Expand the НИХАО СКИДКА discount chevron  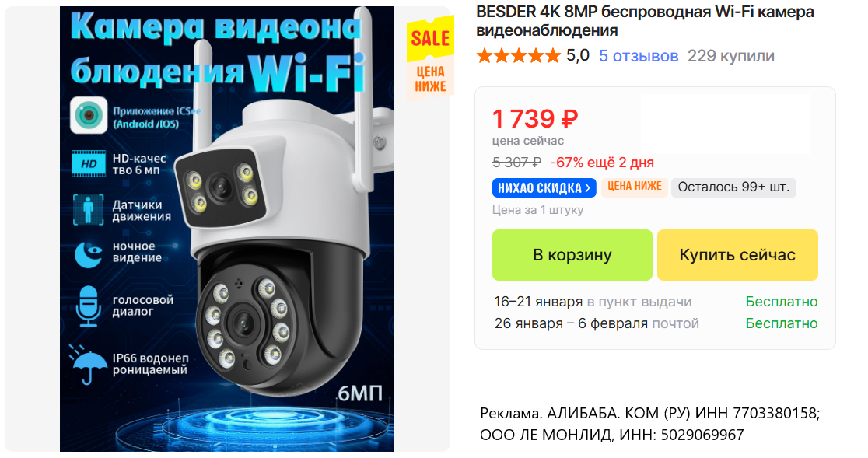click(588, 188)
